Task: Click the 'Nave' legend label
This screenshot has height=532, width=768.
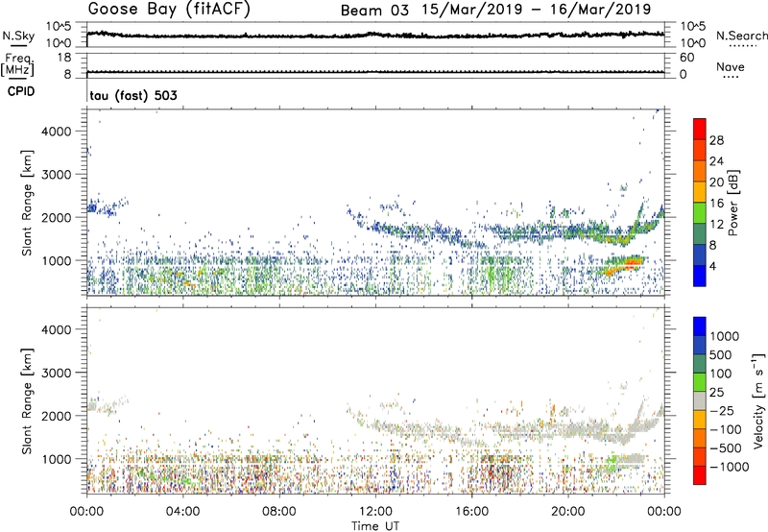Action: point(731,66)
